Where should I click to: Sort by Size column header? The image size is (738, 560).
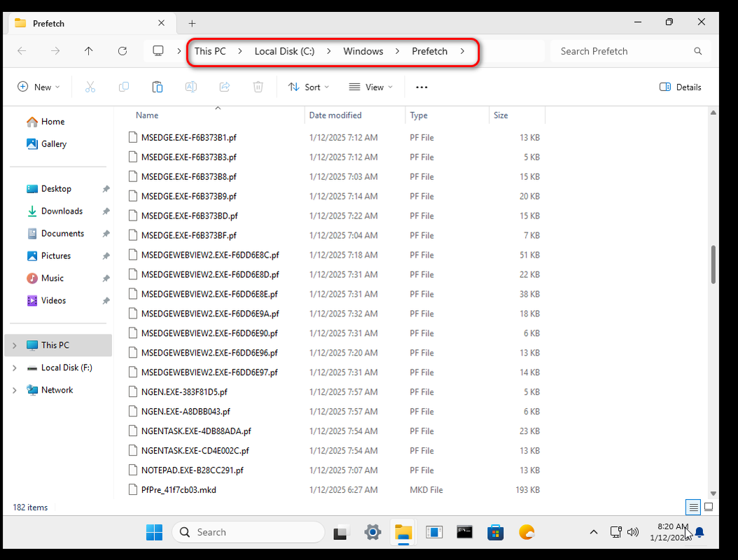(517, 115)
